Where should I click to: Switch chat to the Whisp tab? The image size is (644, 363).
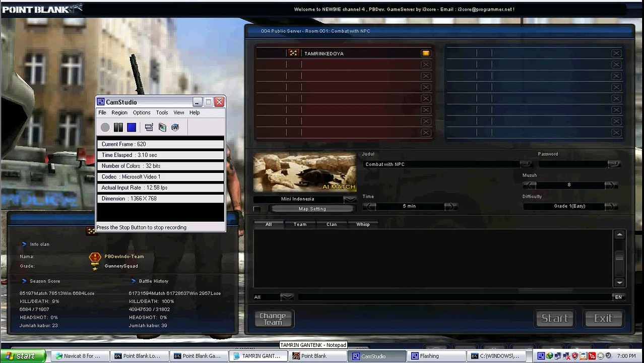click(x=363, y=224)
